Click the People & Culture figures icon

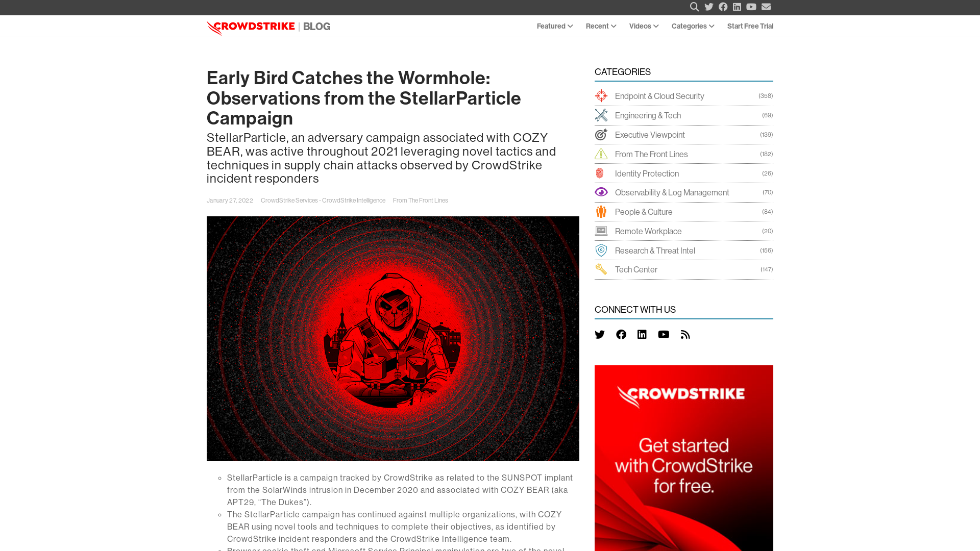(x=601, y=212)
